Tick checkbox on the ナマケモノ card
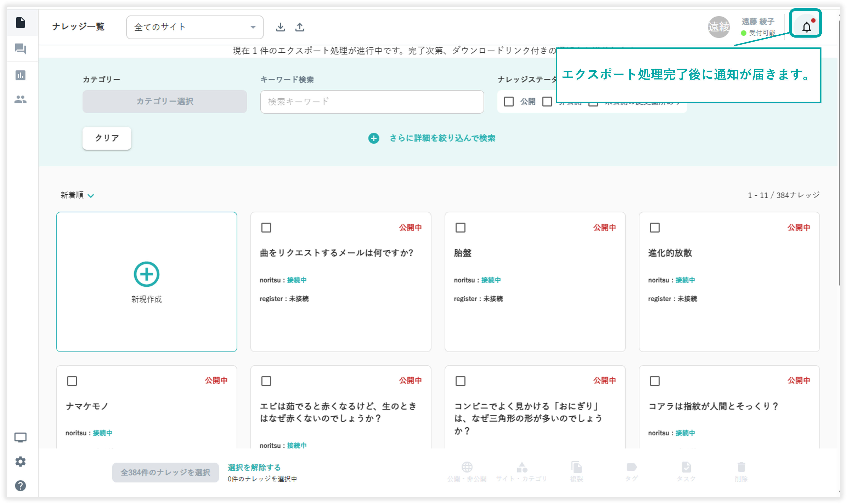 72,381
